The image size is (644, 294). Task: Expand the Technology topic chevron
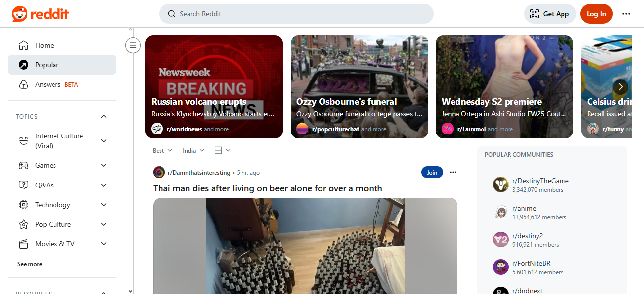point(104,205)
